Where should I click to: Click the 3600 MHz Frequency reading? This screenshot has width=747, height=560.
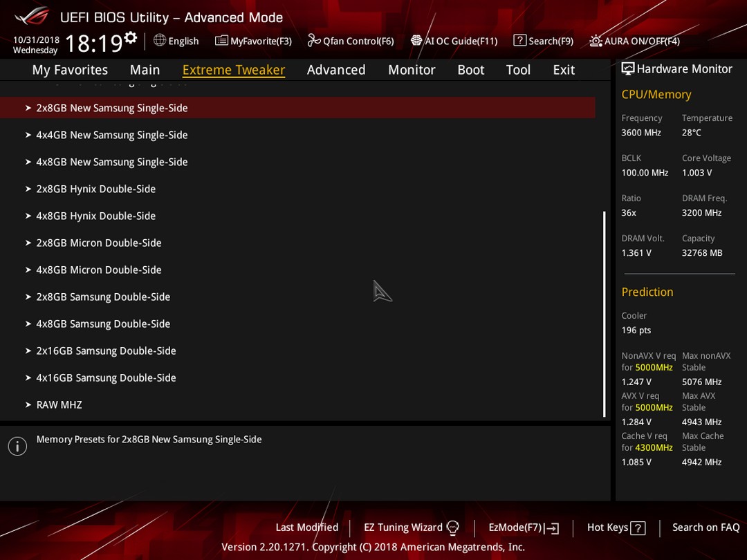tap(641, 133)
